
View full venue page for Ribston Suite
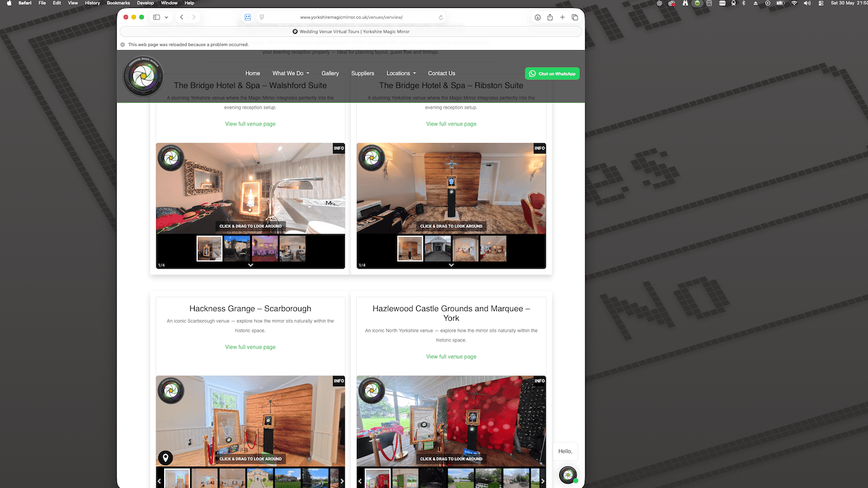(x=451, y=124)
